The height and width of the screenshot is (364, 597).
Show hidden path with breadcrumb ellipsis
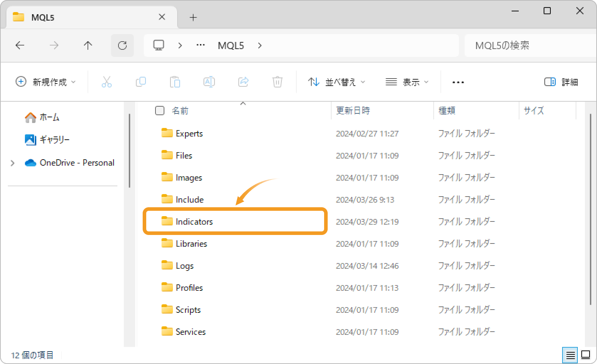(x=201, y=45)
